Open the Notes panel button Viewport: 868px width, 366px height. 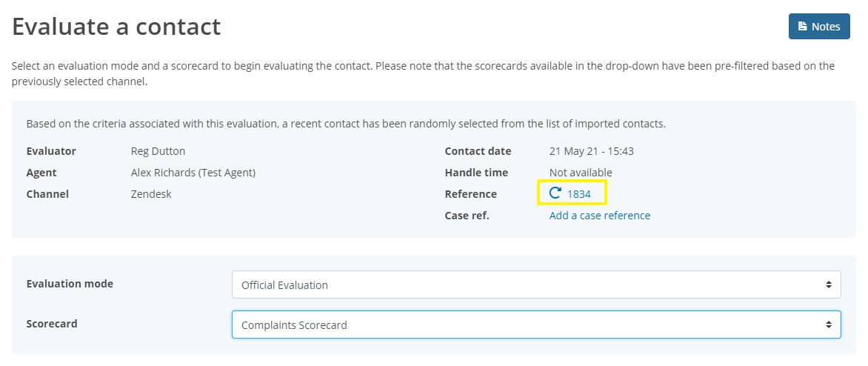point(818,26)
